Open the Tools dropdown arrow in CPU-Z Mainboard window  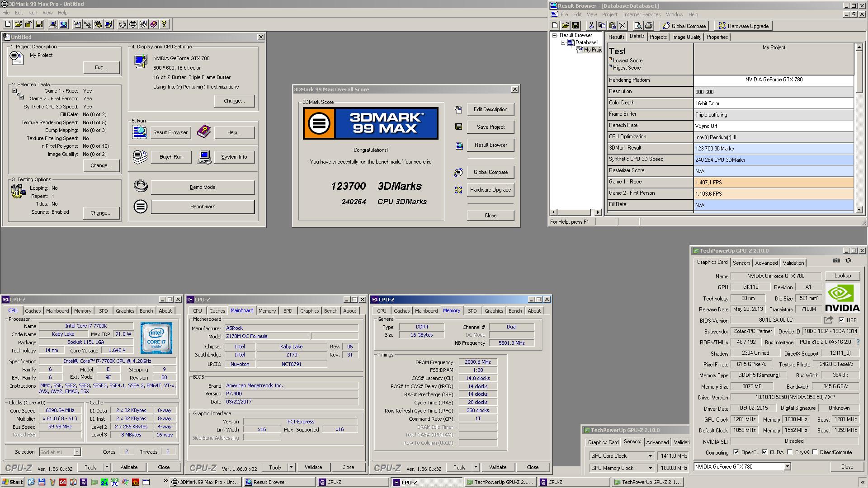(x=291, y=467)
